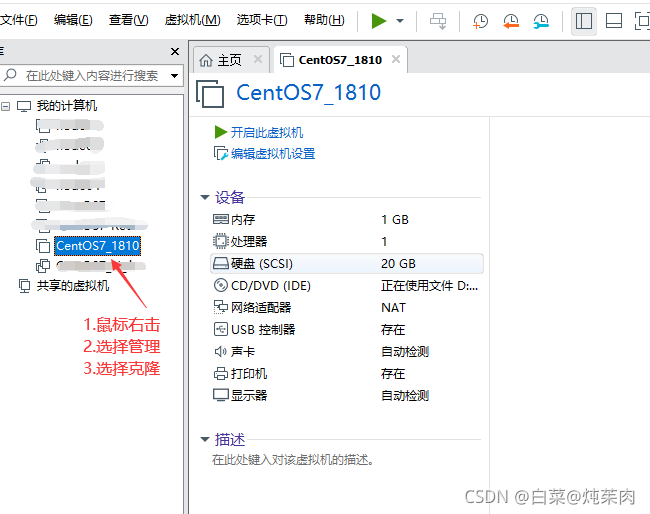Click the VM description text field
The height and width of the screenshot is (514, 650).
[293, 460]
